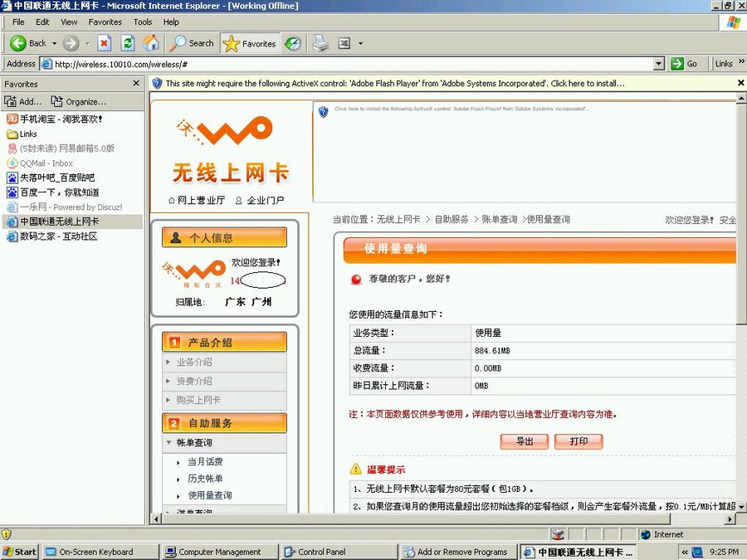The image size is (747, 560).
Task: Click the ActiveX install message text
Action: (x=395, y=83)
